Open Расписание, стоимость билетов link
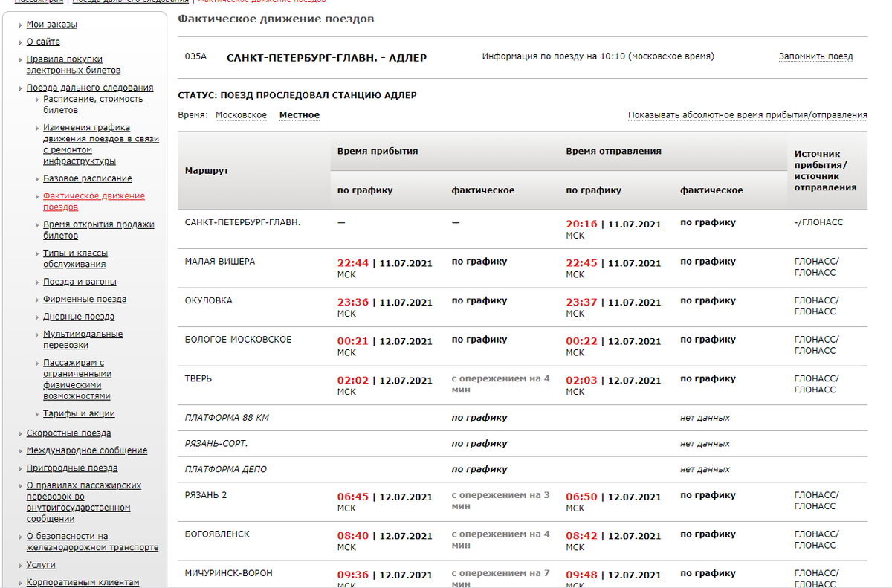The height and width of the screenshot is (588, 892). (x=93, y=104)
